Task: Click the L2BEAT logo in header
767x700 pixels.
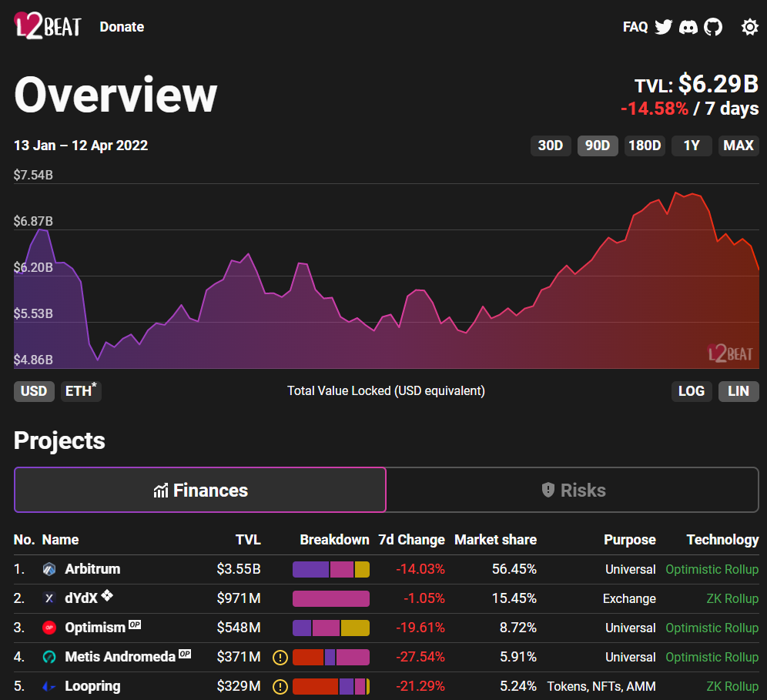Action: [x=48, y=26]
